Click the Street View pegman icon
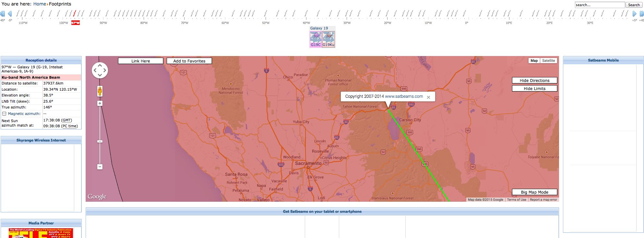The width and height of the screenshot is (644, 238). click(100, 91)
